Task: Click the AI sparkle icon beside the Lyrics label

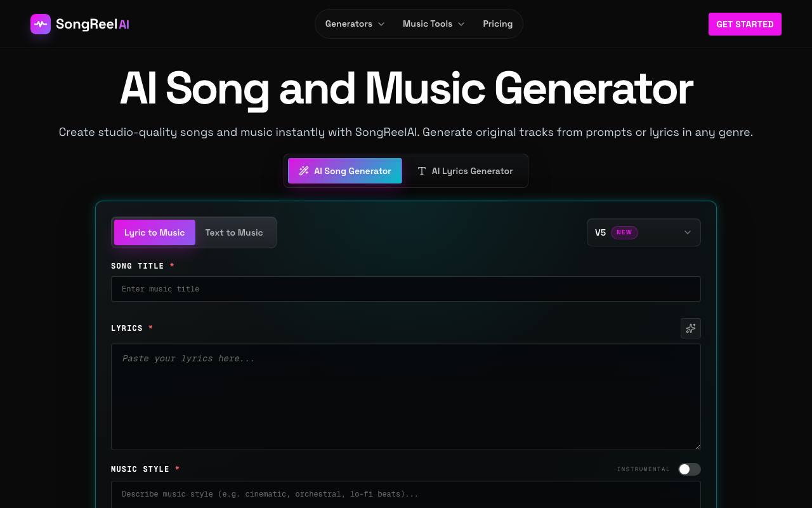Action: 691,328
